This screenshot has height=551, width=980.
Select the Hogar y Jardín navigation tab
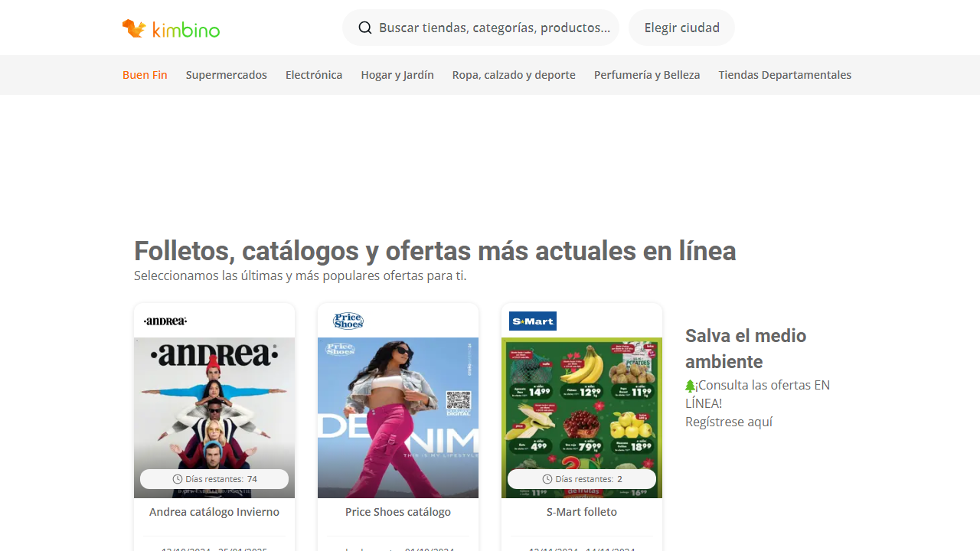[397, 74]
